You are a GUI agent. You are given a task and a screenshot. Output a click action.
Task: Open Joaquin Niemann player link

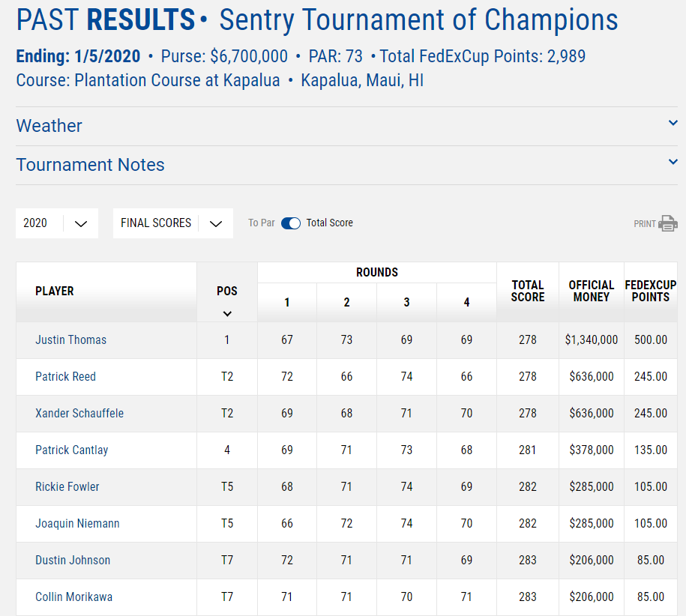pyautogui.click(x=77, y=523)
